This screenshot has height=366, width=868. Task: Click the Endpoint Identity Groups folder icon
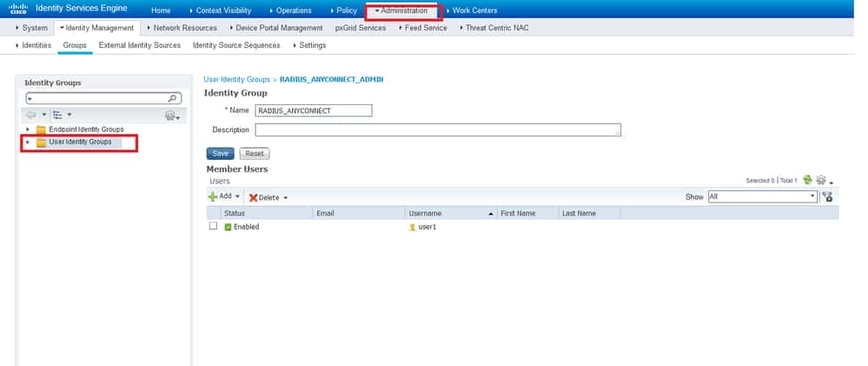pos(41,130)
